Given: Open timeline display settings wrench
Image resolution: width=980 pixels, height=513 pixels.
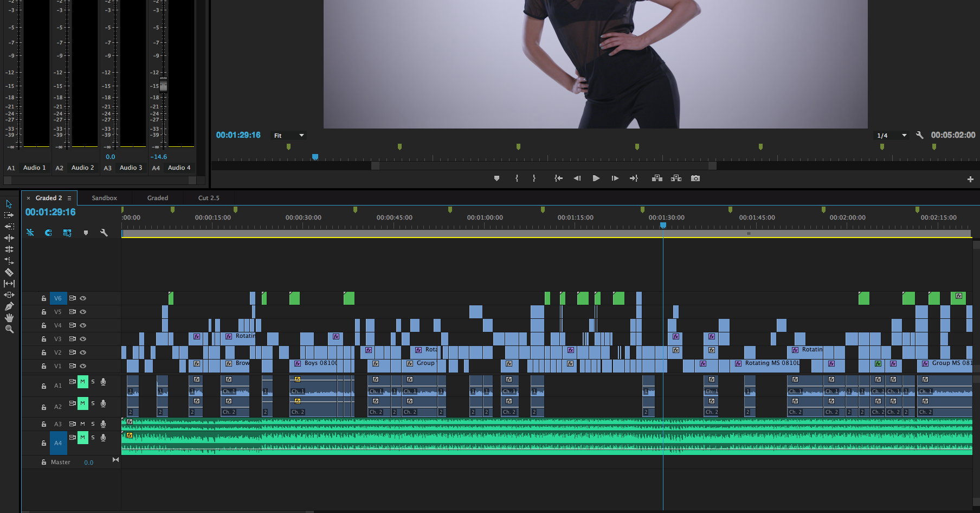Looking at the screenshot, I should click(104, 233).
